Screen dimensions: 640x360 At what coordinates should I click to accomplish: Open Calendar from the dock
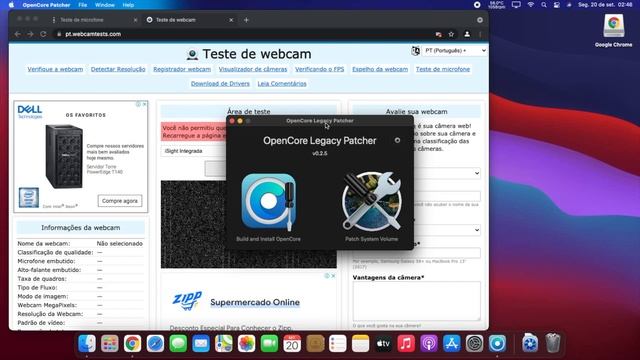[292, 344]
